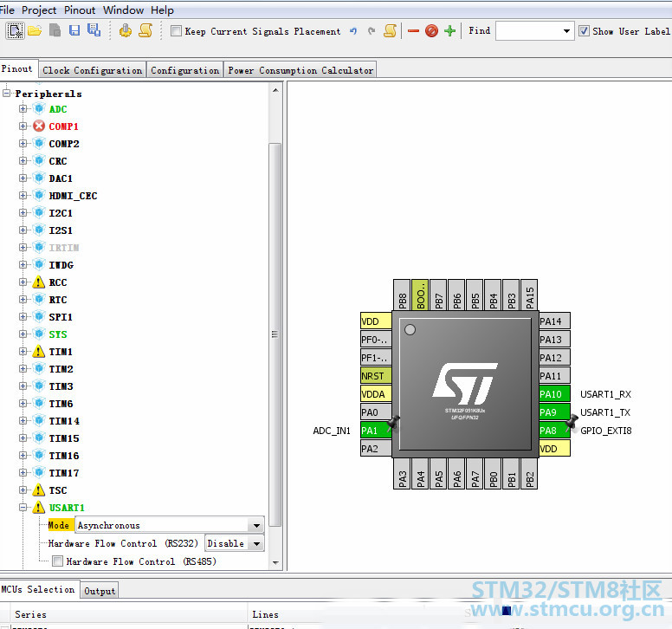
Task: Click the PA1 pin pushpin icon
Action: pyautogui.click(x=393, y=423)
